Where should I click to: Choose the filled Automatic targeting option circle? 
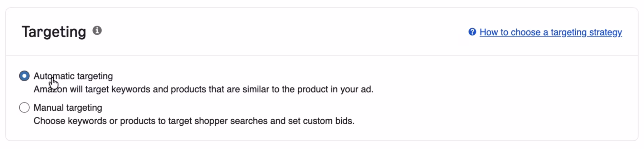[24, 76]
